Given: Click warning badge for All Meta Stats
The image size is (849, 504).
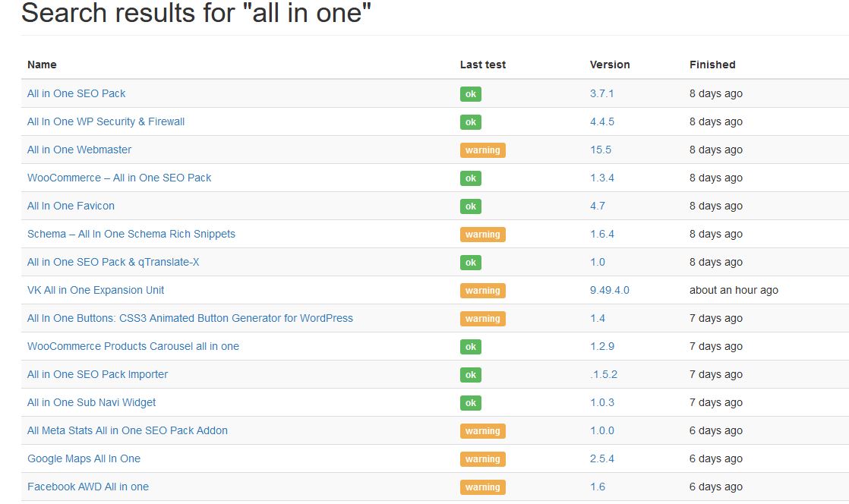Looking at the screenshot, I should (x=482, y=432).
